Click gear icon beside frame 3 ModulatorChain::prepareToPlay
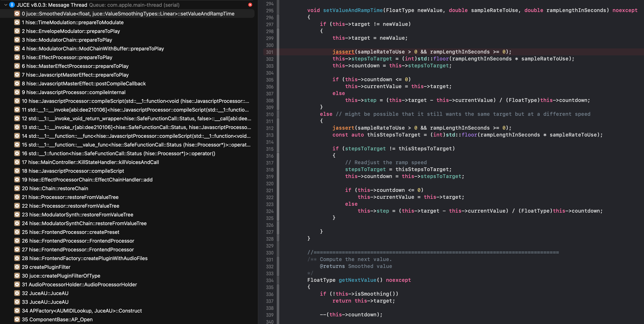 [x=17, y=40]
